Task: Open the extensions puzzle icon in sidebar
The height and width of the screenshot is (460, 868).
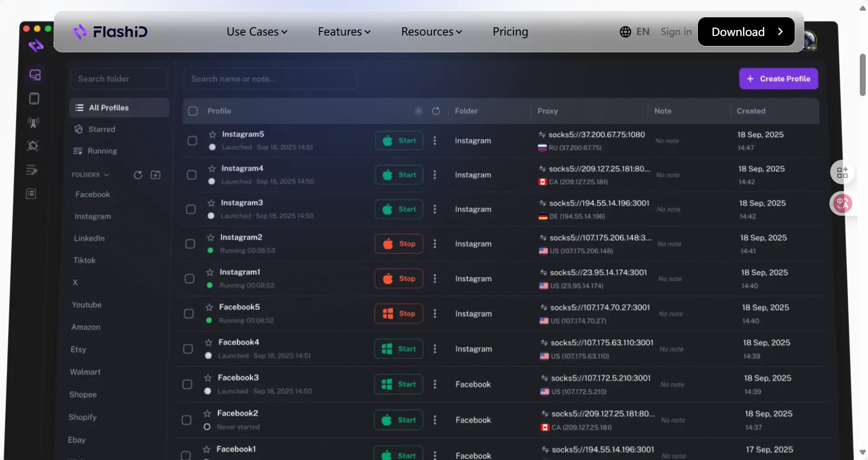Action: pos(33,146)
